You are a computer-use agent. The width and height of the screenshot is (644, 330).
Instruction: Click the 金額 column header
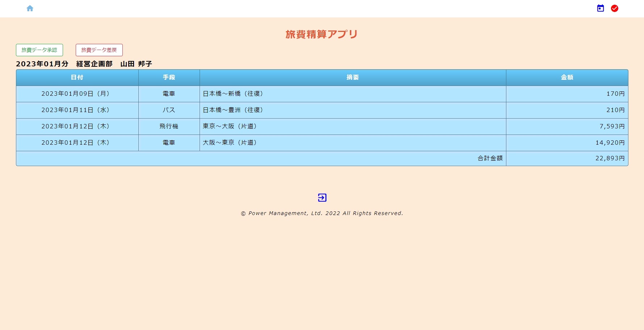(x=567, y=78)
